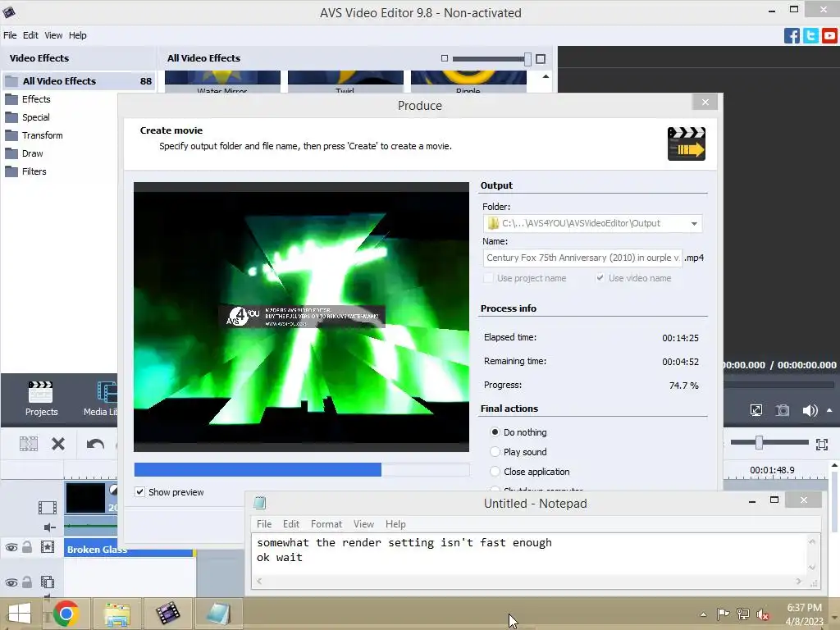Open Notepad's Format menu
840x630 pixels.
326,524
